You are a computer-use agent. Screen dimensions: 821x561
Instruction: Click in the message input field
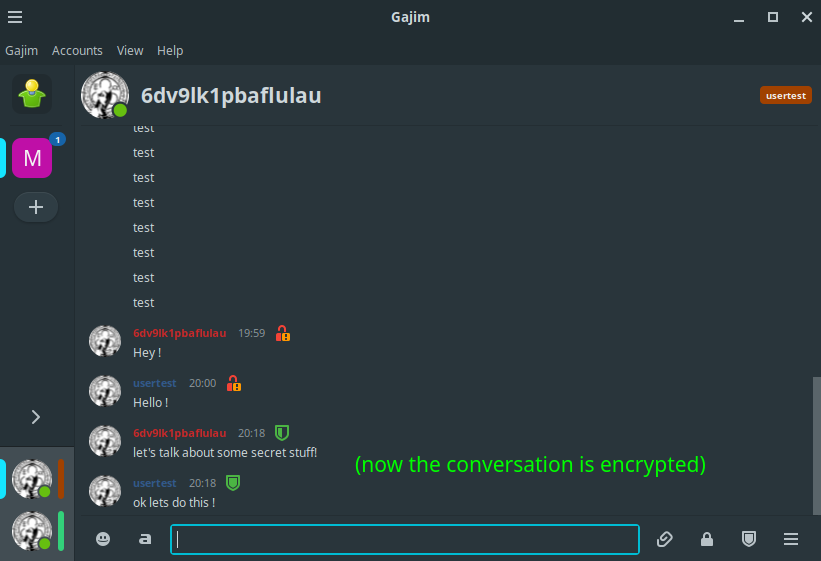point(405,539)
